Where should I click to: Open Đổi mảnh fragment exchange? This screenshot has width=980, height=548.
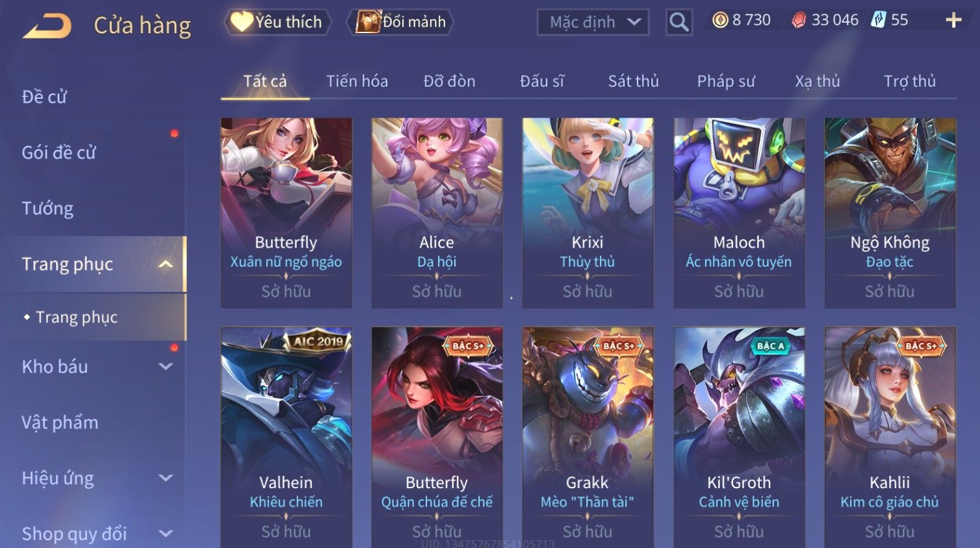click(x=401, y=22)
